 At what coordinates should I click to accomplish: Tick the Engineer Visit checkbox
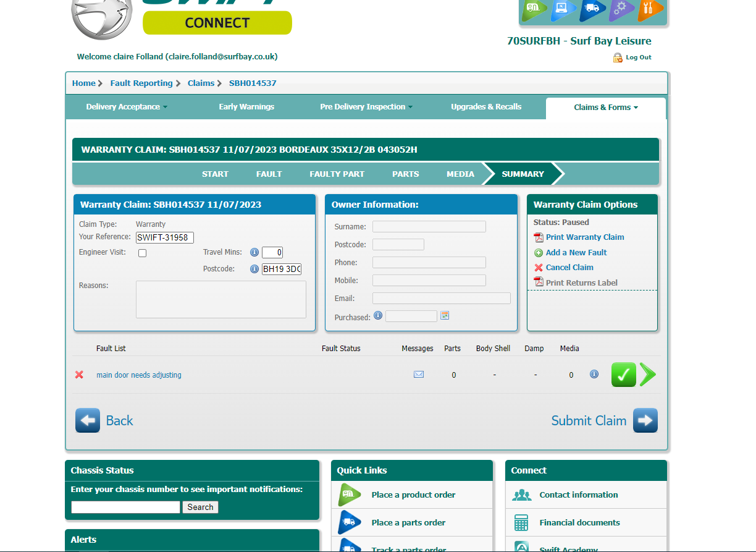[x=143, y=253]
